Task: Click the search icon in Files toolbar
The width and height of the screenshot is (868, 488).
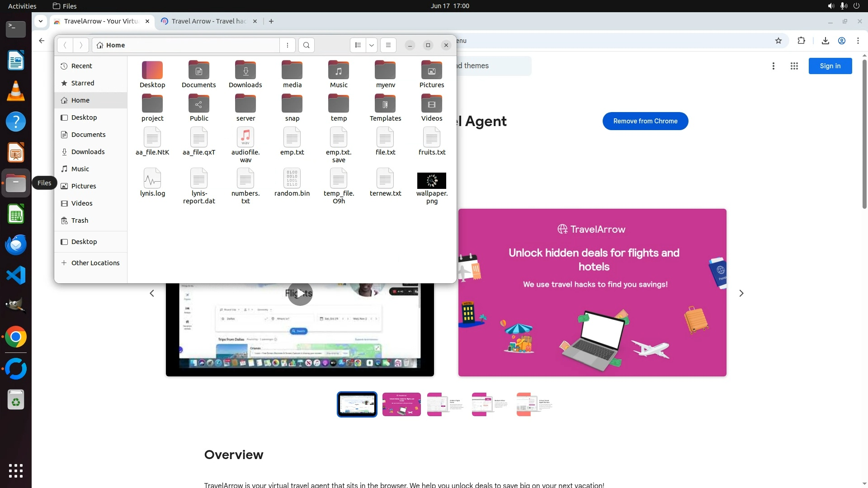Action: point(307,45)
